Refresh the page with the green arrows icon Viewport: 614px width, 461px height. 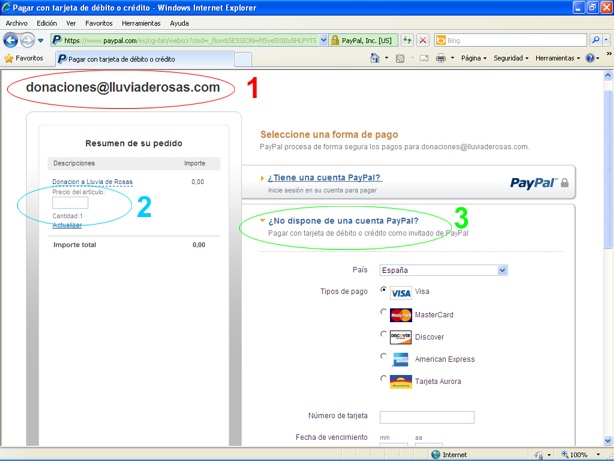407,40
